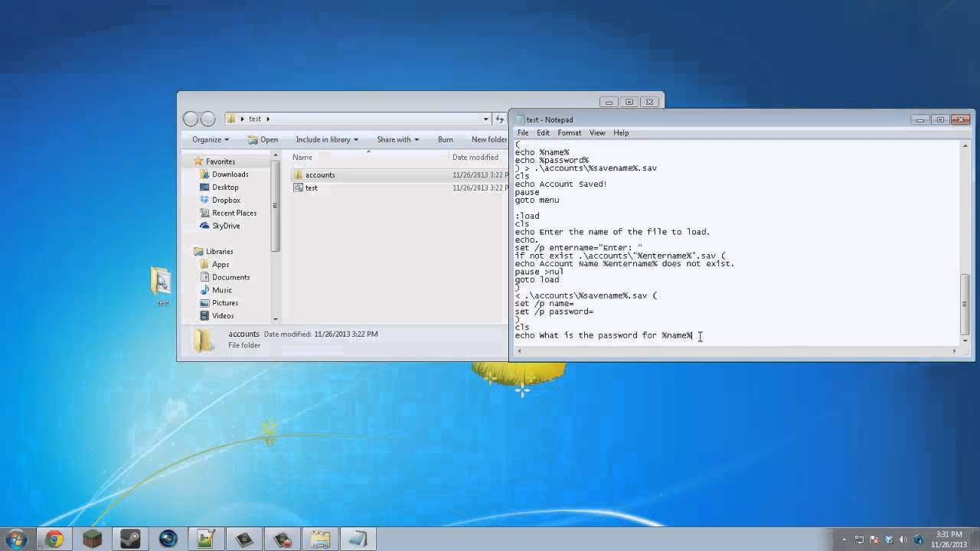980x551 pixels.
Task: Open Documents library in navigation pane
Action: (x=230, y=277)
